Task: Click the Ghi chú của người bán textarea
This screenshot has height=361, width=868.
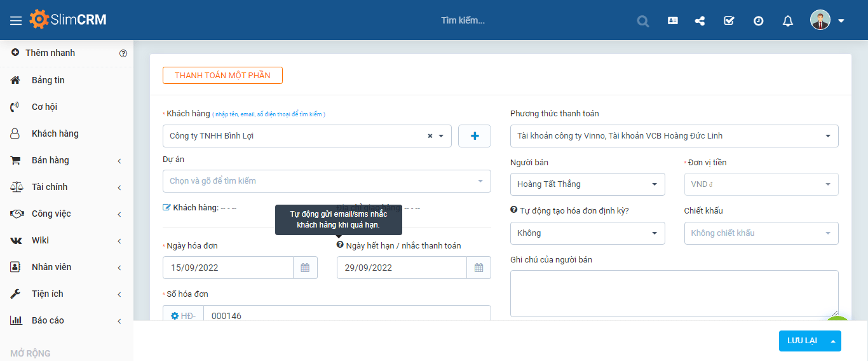Action: (x=674, y=293)
